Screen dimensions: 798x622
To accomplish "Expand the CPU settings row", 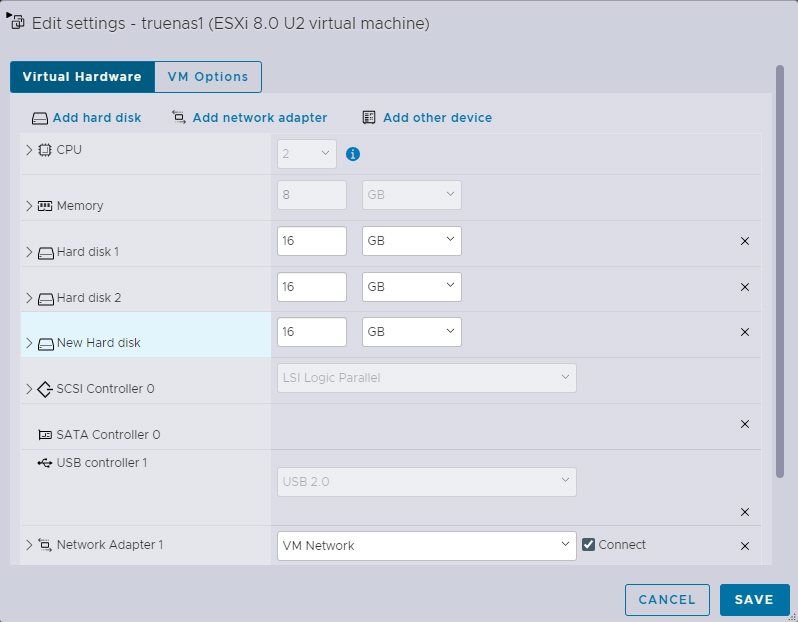I will (29, 150).
